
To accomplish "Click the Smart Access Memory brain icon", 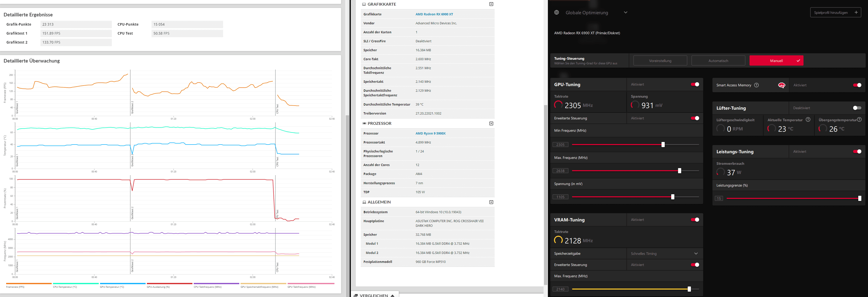I will pyautogui.click(x=782, y=85).
